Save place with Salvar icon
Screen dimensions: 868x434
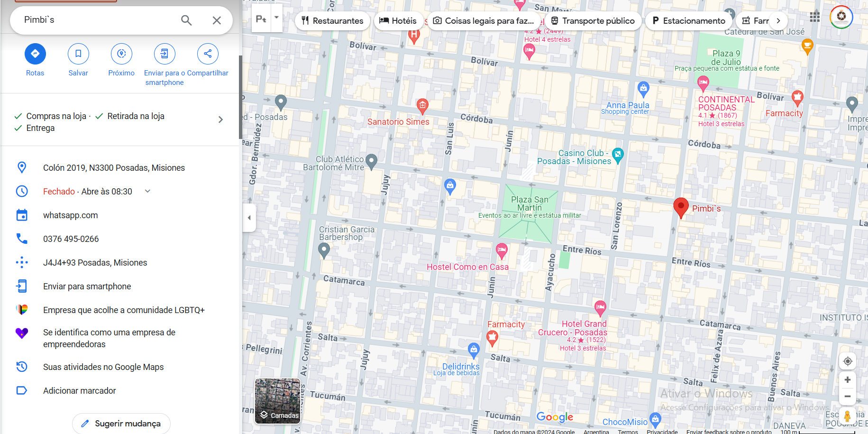tap(78, 54)
